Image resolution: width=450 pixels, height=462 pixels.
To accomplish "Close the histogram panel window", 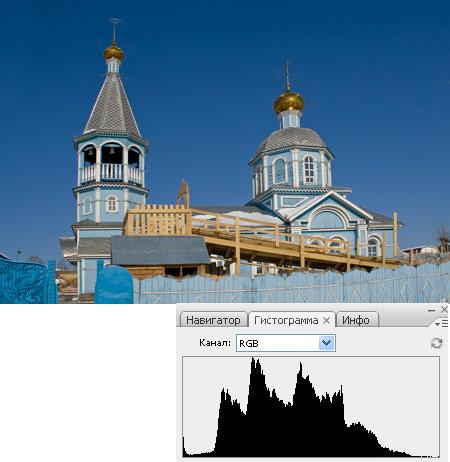I will click(444, 309).
